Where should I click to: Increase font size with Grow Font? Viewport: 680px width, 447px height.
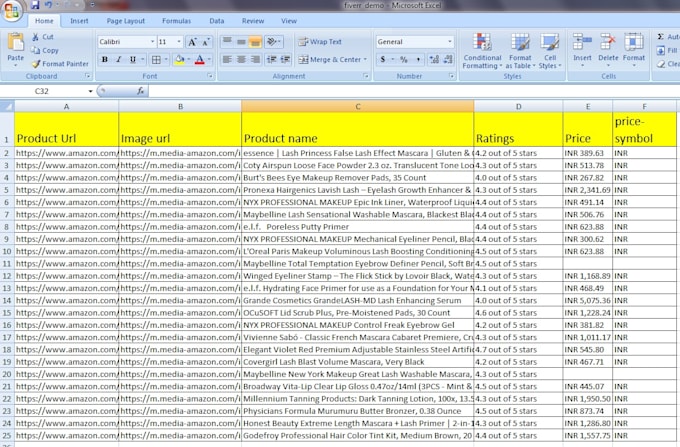(192, 42)
